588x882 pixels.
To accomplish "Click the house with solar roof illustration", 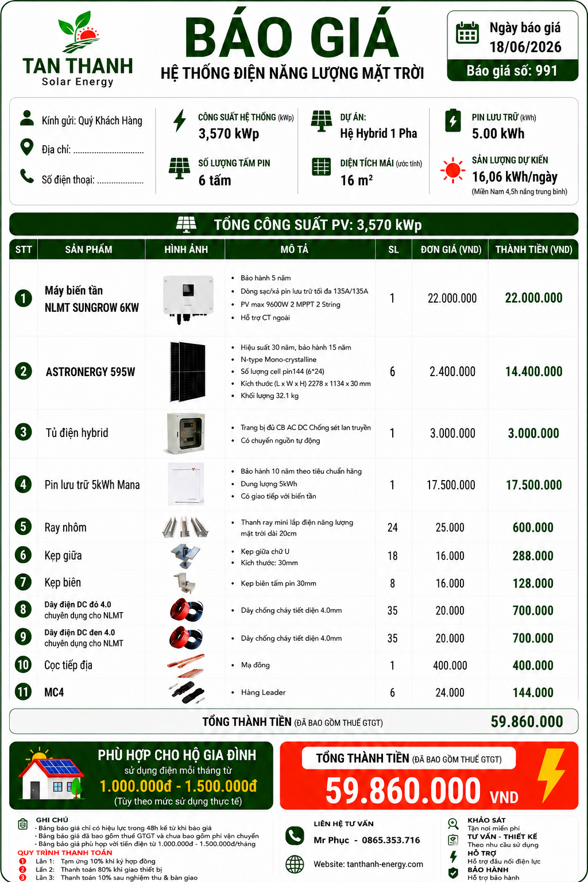I will click(52, 773).
